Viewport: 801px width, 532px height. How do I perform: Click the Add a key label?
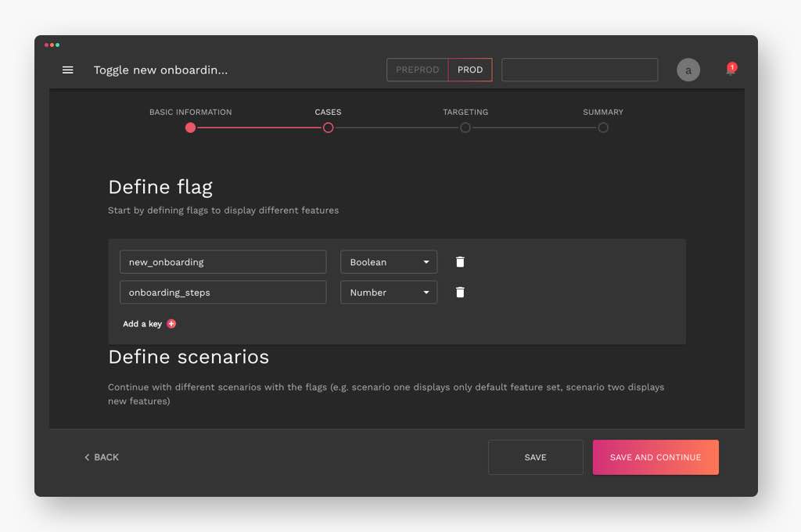[x=142, y=323]
